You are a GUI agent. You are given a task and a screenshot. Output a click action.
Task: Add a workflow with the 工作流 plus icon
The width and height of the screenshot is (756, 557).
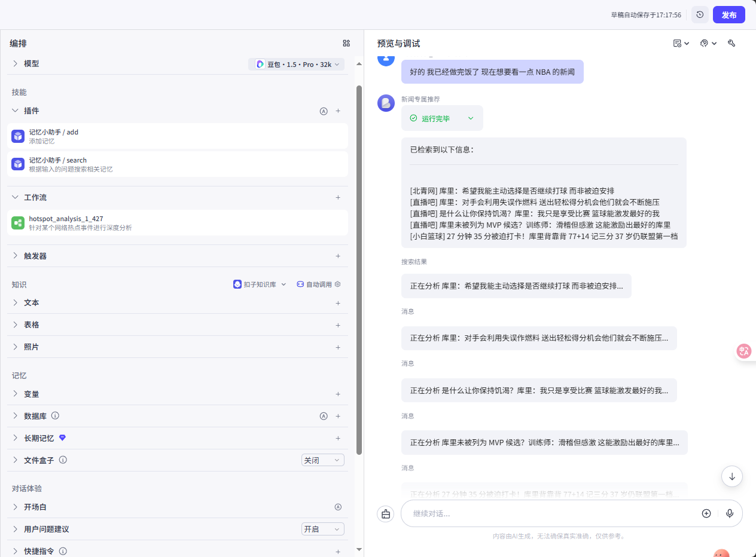pyautogui.click(x=338, y=197)
